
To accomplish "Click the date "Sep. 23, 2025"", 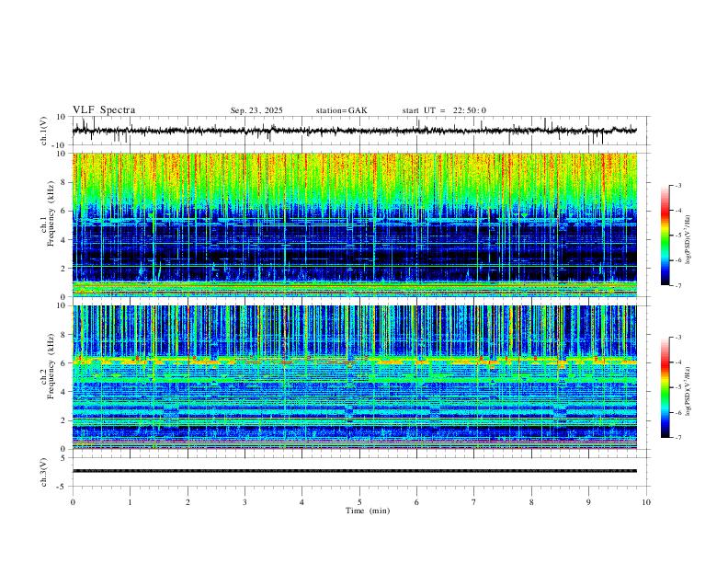I will [256, 110].
